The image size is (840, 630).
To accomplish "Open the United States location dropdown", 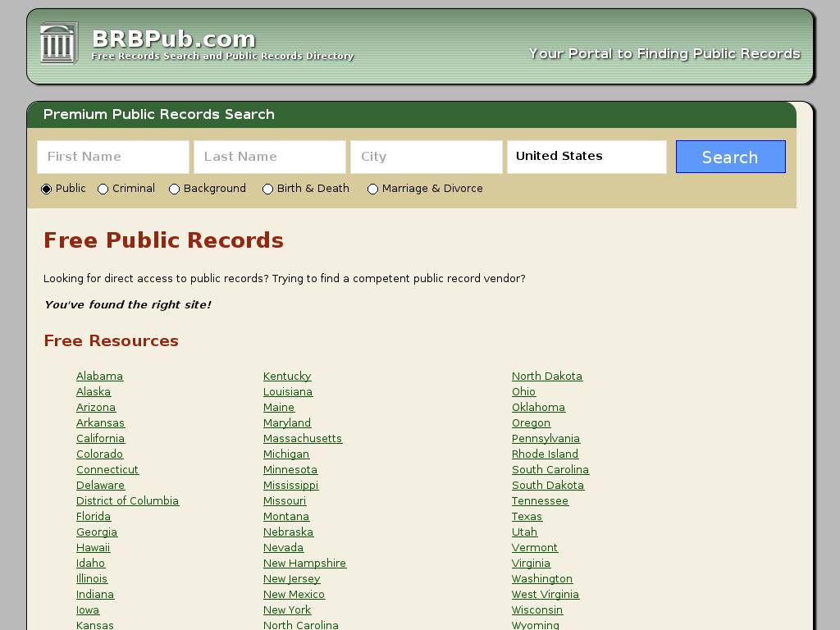I will pos(587,157).
